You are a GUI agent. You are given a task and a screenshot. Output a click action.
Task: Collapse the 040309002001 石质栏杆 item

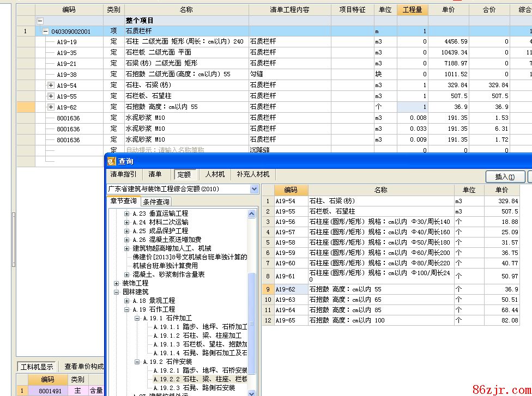45,32
